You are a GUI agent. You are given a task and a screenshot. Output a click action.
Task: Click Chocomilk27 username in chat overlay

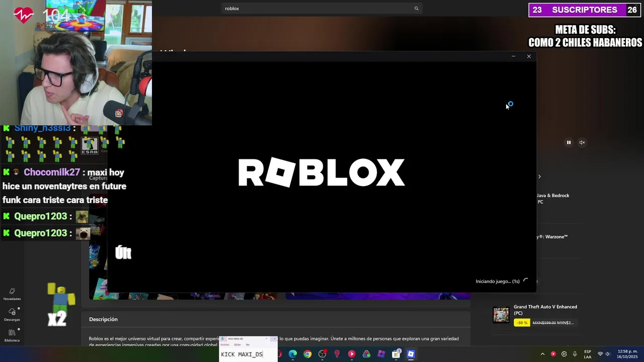point(52,172)
